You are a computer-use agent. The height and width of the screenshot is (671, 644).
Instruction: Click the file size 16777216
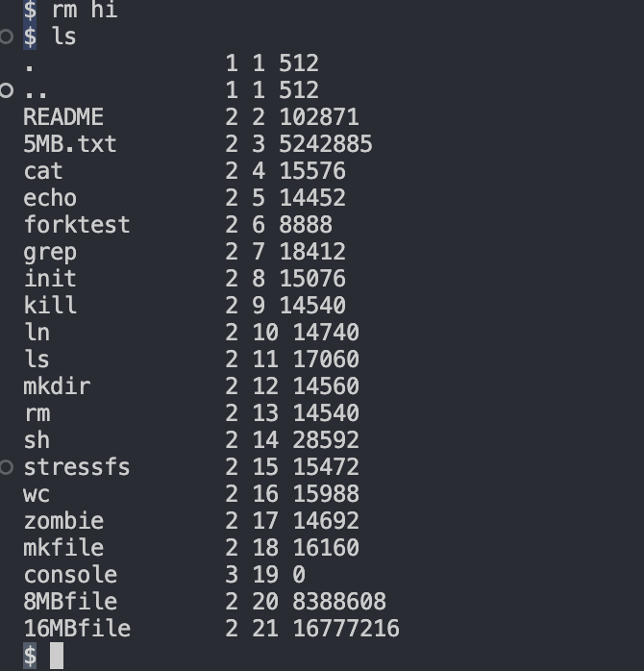[346, 628]
